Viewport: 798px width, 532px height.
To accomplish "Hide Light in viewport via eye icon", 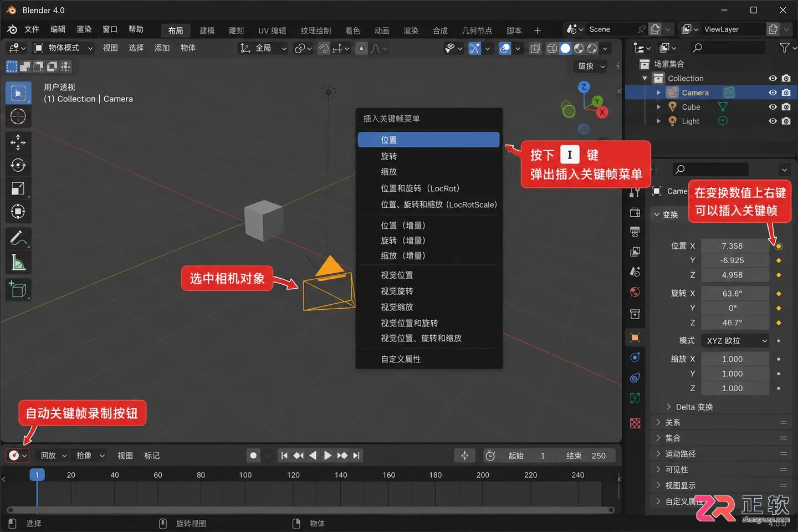I will 773,121.
